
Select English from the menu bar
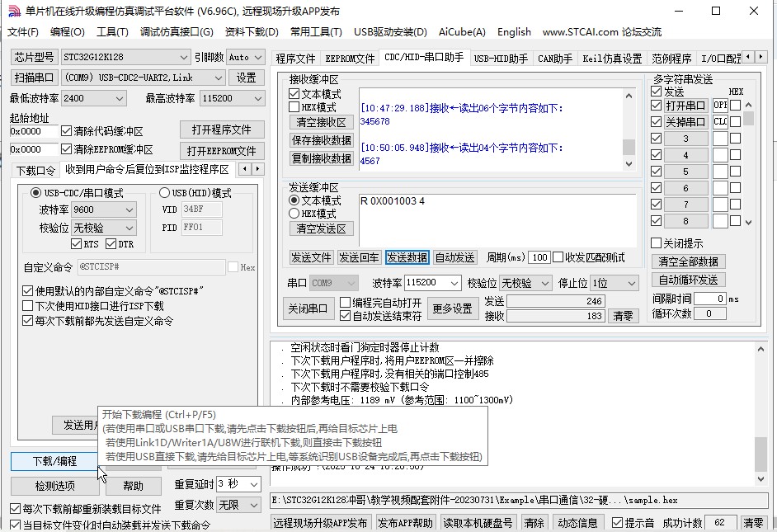514,33
